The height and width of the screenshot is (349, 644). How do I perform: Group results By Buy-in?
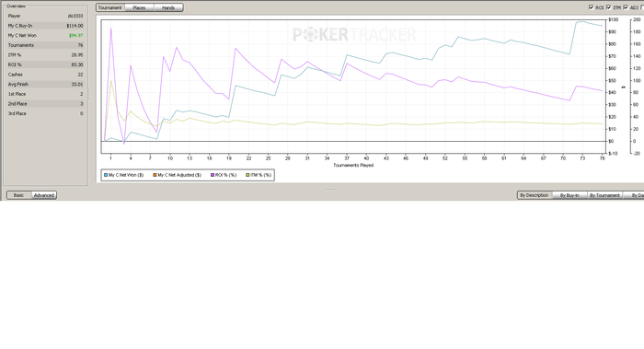tap(569, 195)
